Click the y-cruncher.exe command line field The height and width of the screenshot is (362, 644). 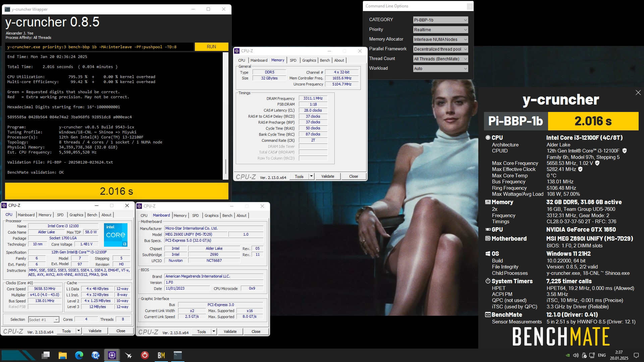pyautogui.click(x=100, y=47)
